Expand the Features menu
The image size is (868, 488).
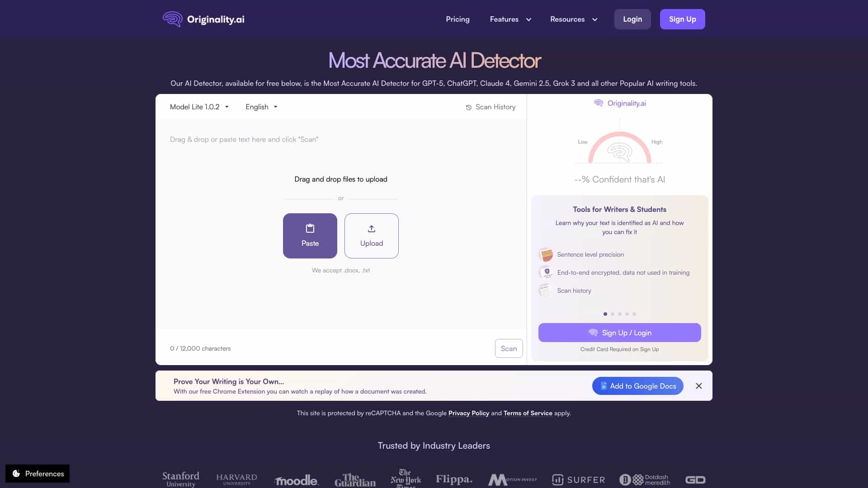510,19
